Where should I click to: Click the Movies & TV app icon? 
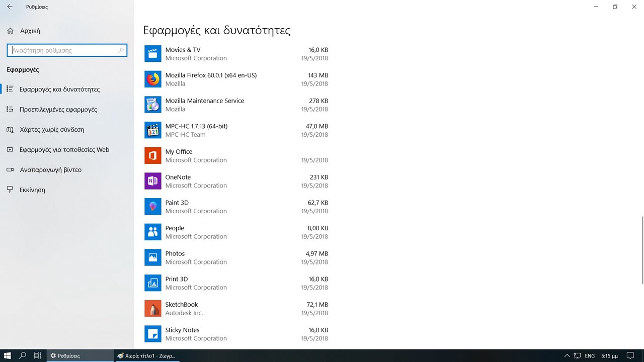pyautogui.click(x=153, y=54)
